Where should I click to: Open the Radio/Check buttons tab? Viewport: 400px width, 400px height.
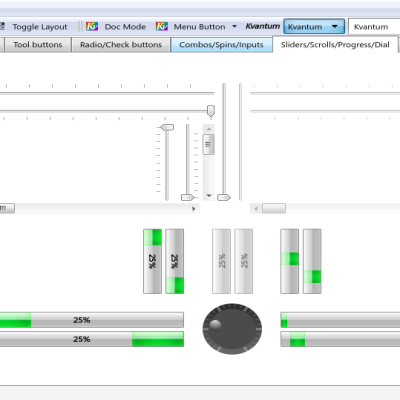(121, 45)
